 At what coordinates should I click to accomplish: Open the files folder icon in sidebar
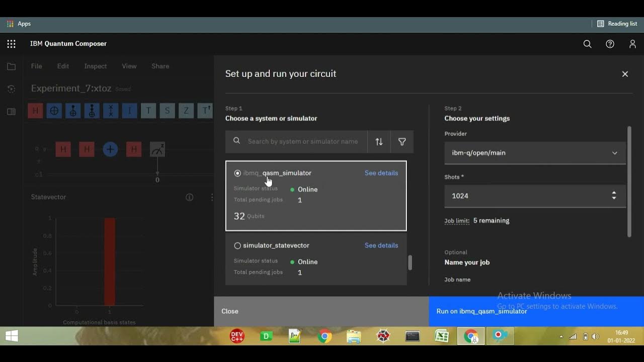(11, 66)
